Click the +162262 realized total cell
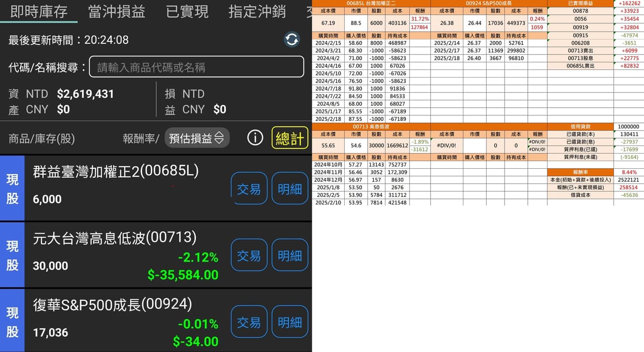 point(629,4)
